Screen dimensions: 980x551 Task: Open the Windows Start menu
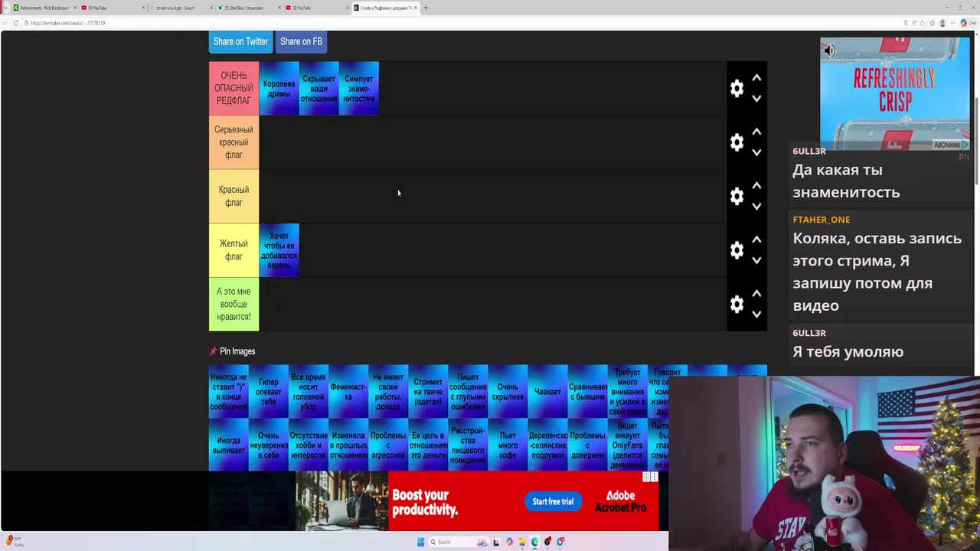[x=420, y=542]
